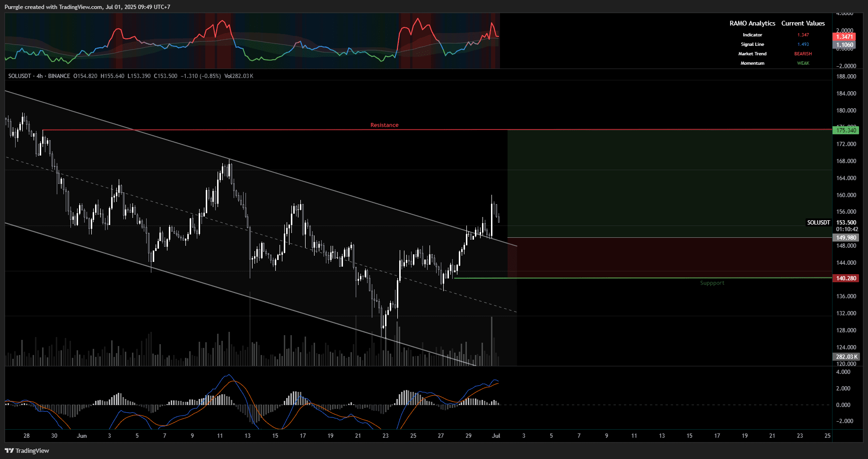Click the 160.000 price axis tick

[x=846, y=195]
